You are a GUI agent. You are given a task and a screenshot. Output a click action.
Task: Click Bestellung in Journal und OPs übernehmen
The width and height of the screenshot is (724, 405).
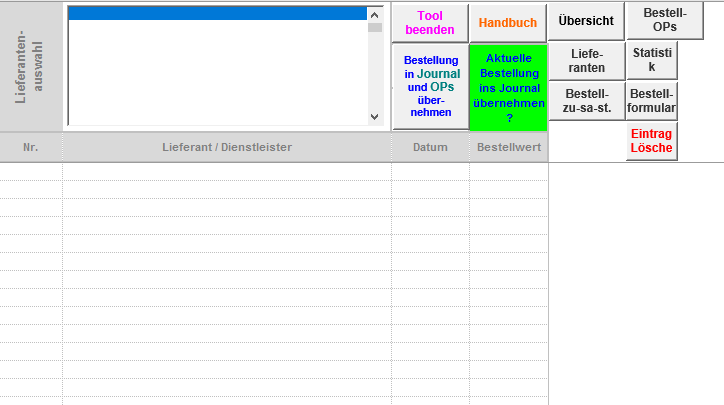pyautogui.click(x=430, y=86)
